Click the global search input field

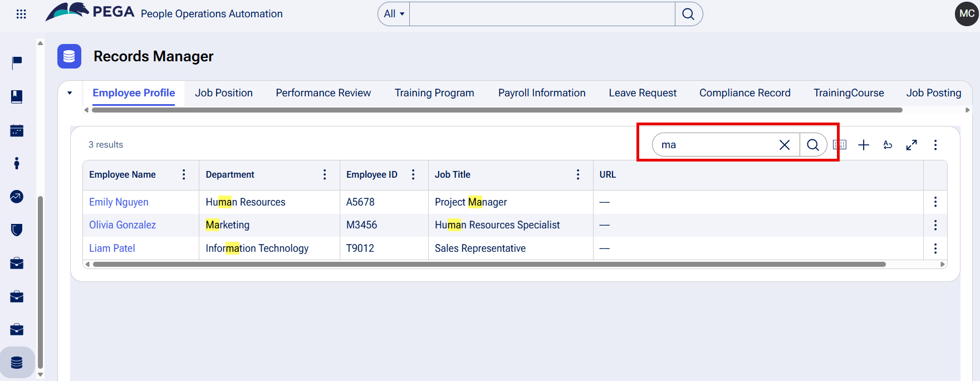coord(542,14)
